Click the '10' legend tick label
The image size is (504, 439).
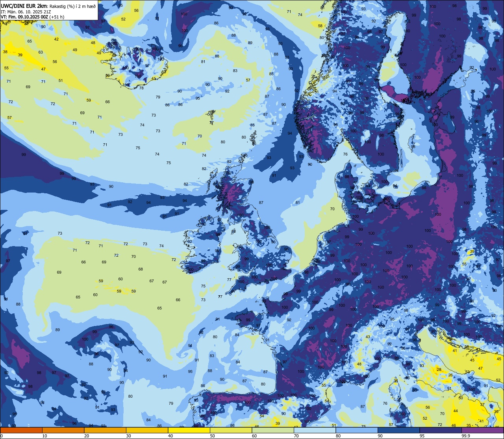(x=45, y=436)
